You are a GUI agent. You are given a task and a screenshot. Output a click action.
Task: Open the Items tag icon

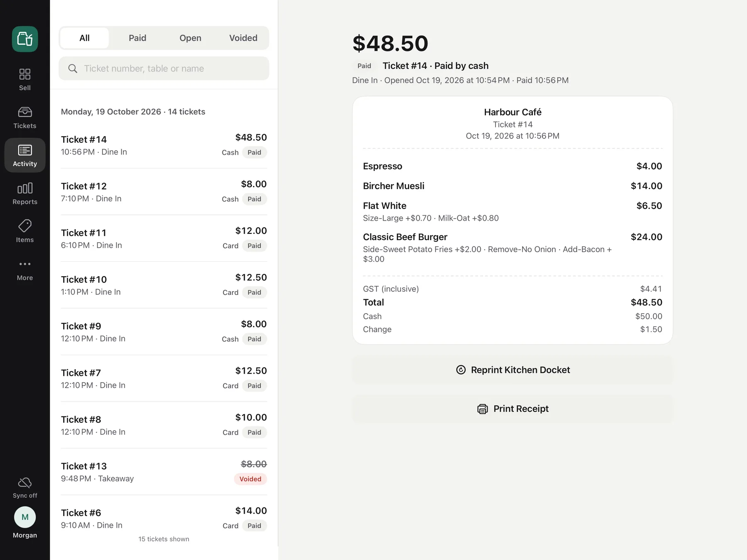click(x=25, y=231)
